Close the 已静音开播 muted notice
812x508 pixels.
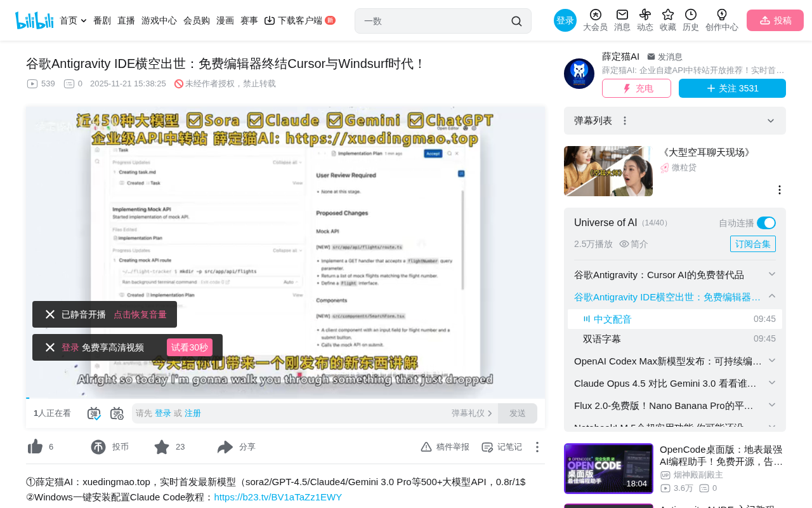[50, 314]
